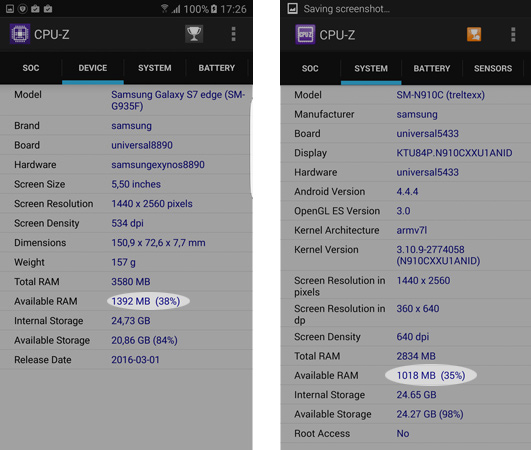
Task: Tap the CPU-Z app logo on right screen
Action: coord(305,34)
